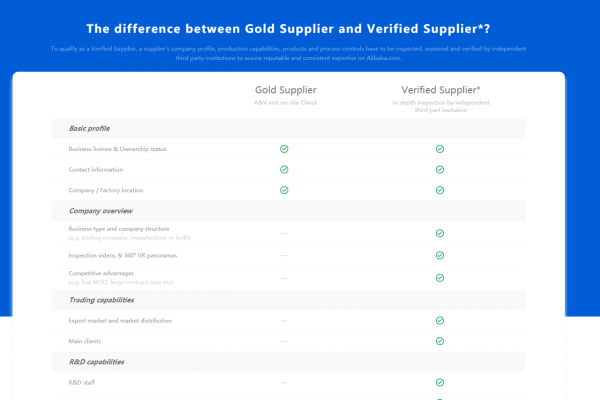600x400 pixels.
Task: Click Gold Supplier dash for Main clients row
Action: pos(284,341)
